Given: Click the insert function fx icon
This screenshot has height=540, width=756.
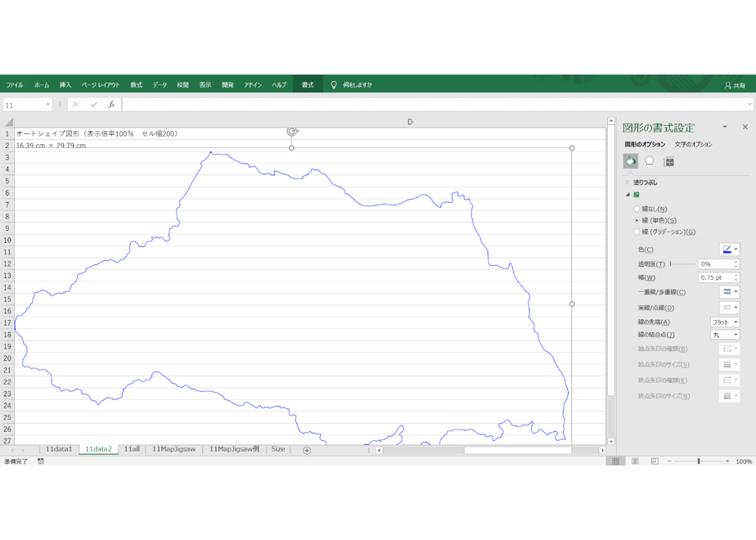Looking at the screenshot, I should click(111, 104).
